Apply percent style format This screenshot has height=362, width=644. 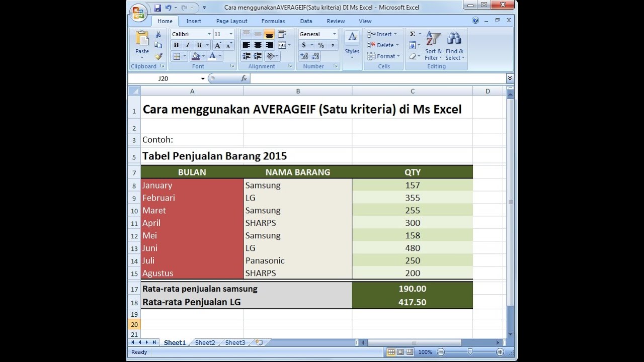click(x=320, y=45)
